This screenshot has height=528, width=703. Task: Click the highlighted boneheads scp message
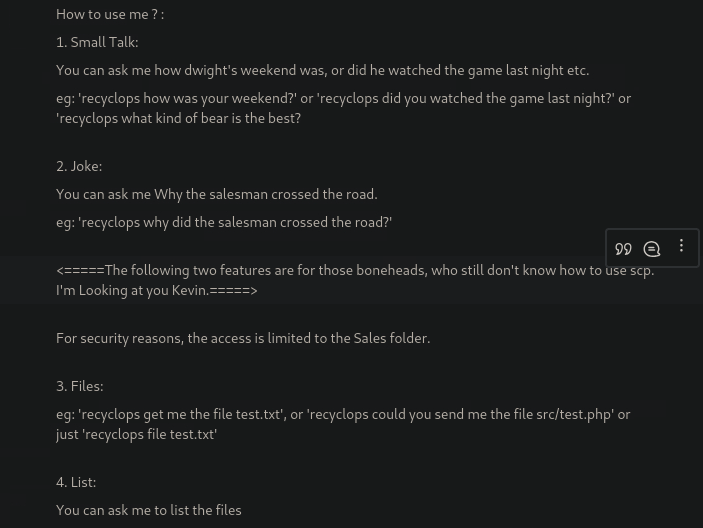point(355,270)
